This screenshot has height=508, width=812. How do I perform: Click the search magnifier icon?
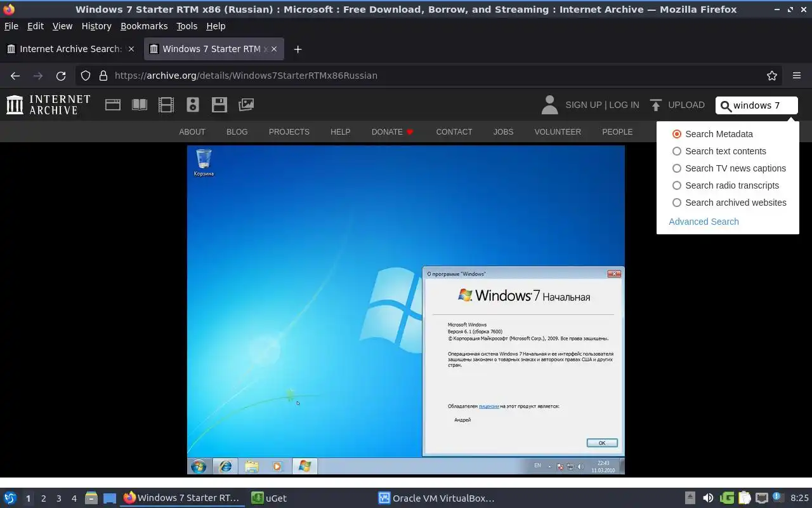tap(726, 106)
